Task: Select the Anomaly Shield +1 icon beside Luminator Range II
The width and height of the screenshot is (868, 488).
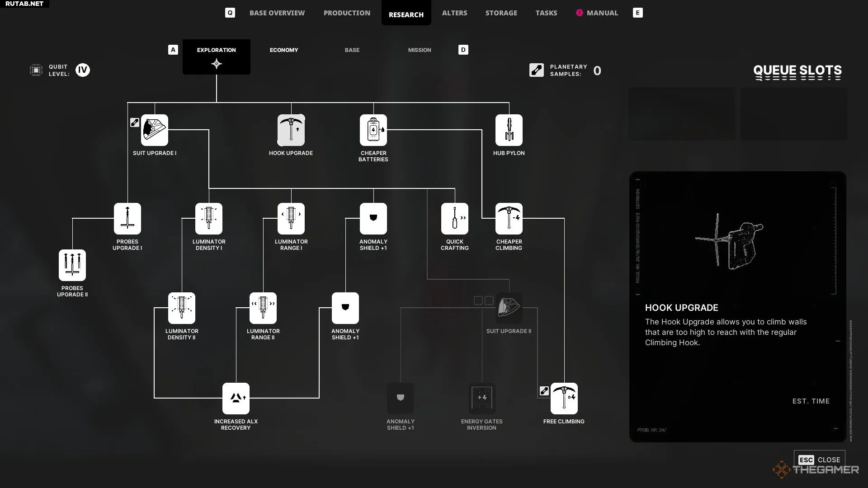Action: click(x=345, y=308)
